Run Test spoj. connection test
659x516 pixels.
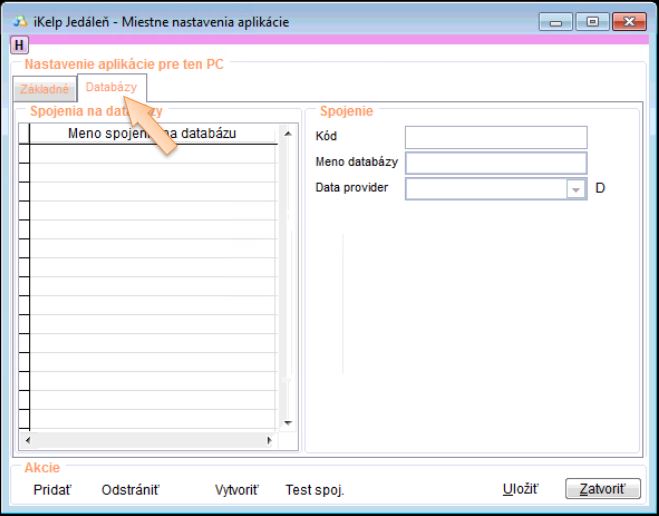[x=314, y=489]
